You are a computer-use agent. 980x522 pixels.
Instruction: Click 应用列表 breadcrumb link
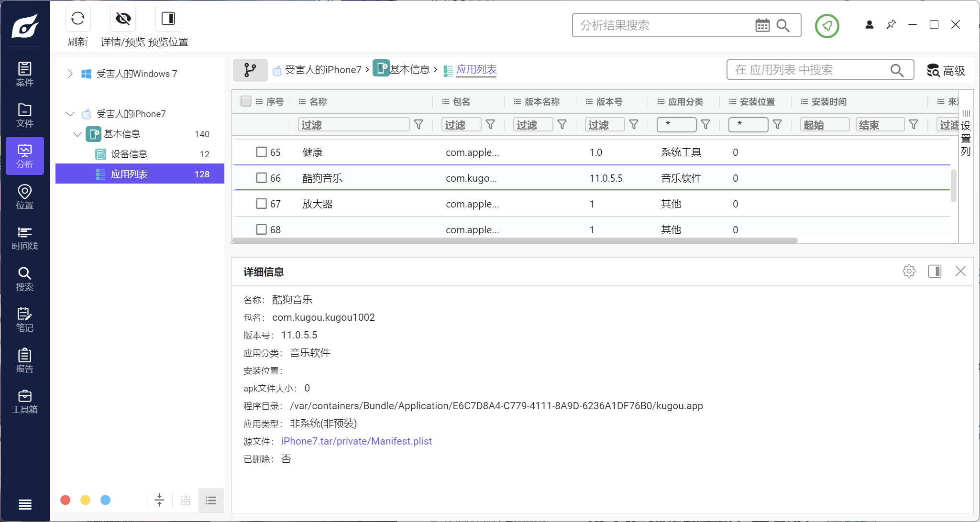coord(476,70)
